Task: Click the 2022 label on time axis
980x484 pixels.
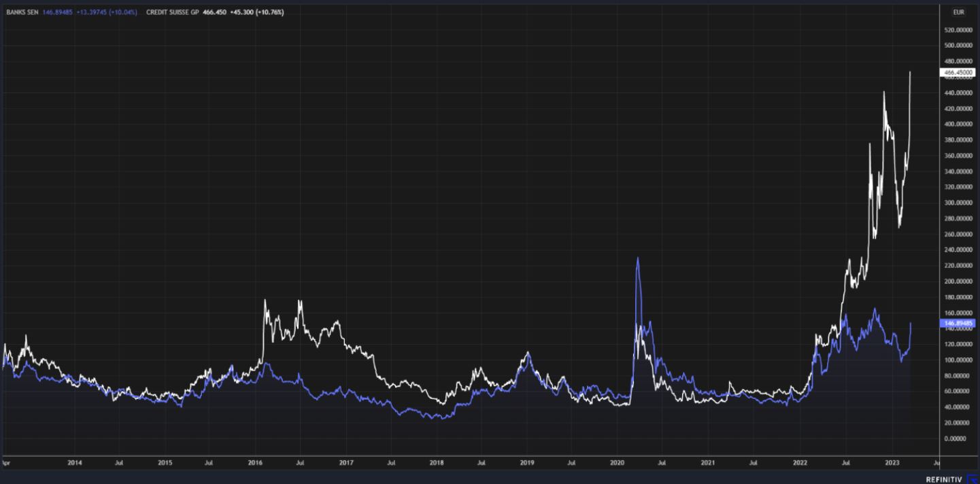Action: (798, 462)
